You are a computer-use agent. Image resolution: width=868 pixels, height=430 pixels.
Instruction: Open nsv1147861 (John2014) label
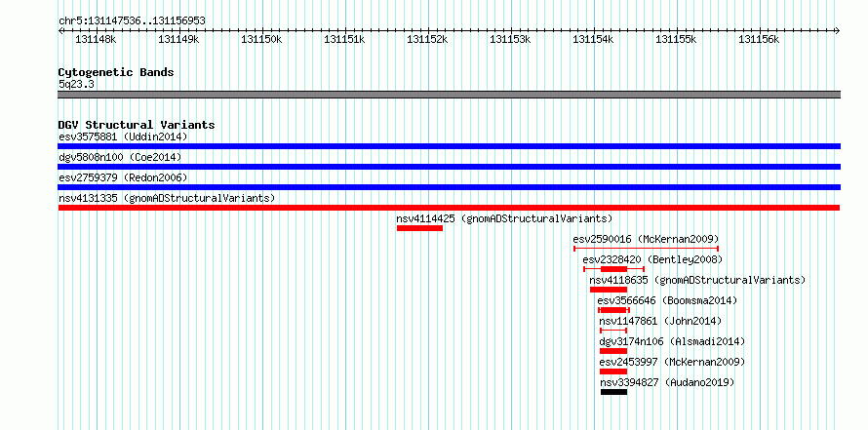click(660, 321)
